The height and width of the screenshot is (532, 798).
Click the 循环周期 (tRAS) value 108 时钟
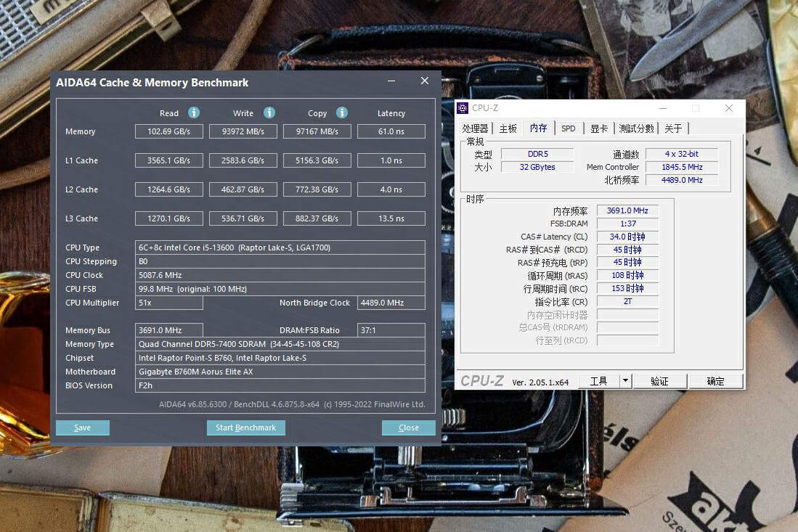click(x=627, y=275)
